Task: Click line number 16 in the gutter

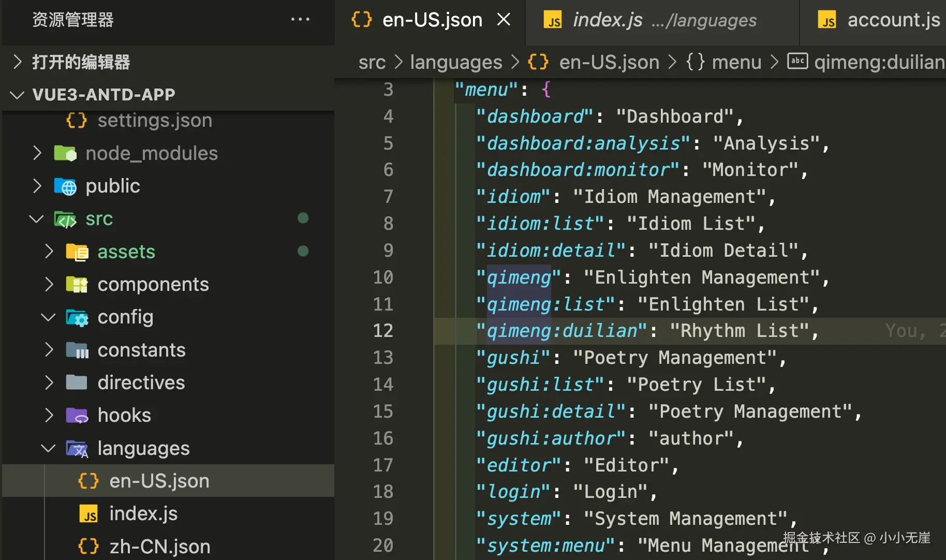Action: click(x=383, y=438)
